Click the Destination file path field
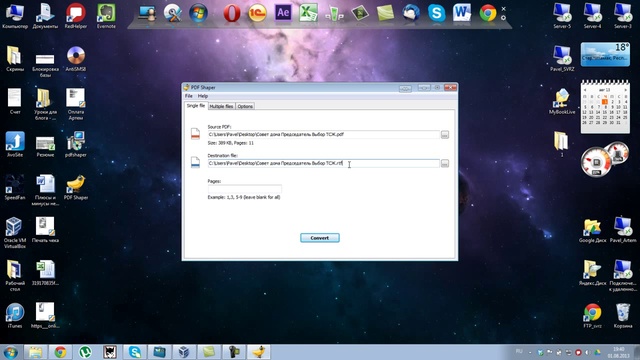 tap(323, 163)
